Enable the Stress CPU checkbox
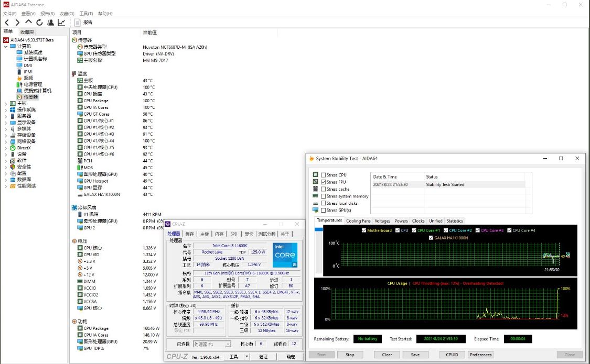This screenshot has width=590, height=364. (323, 175)
